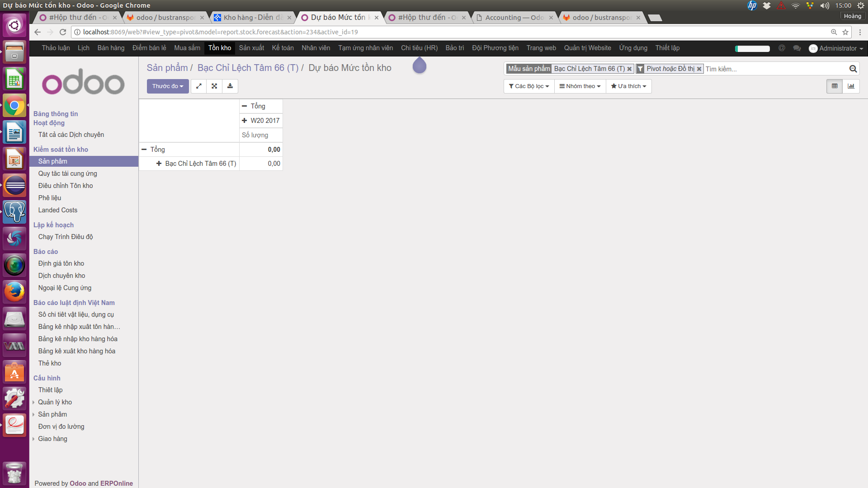Open the Thiết lập top menu
The image size is (868, 488).
(x=667, y=48)
